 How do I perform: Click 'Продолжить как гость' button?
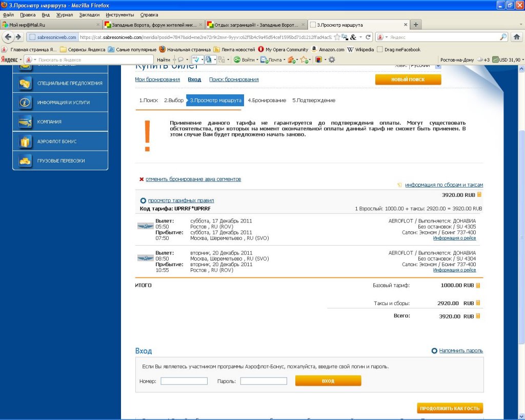click(450, 408)
